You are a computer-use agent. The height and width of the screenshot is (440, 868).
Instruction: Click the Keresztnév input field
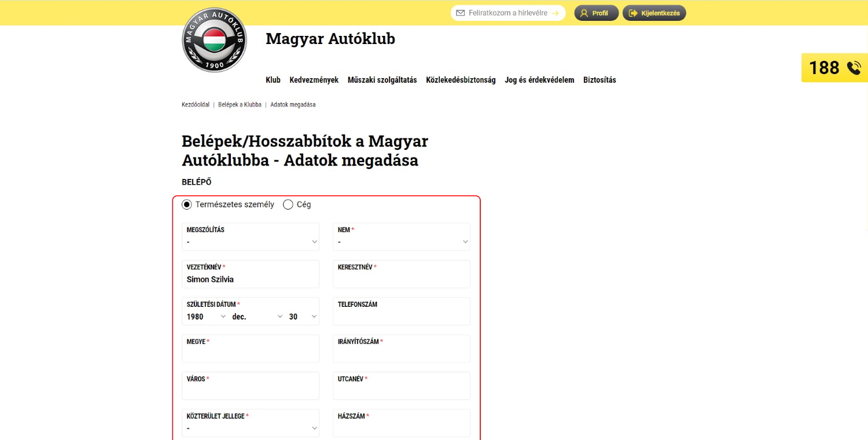coord(402,274)
